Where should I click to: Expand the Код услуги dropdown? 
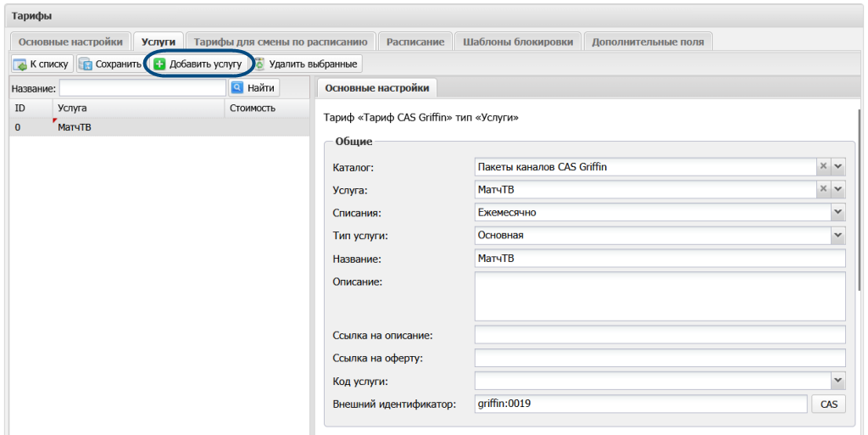coord(838,381)
